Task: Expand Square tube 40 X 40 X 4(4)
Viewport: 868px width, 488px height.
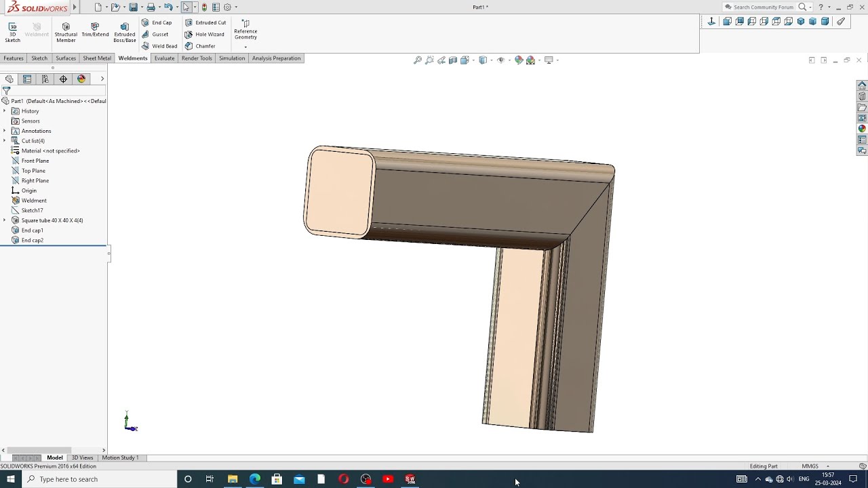Action: click(4, 220)
